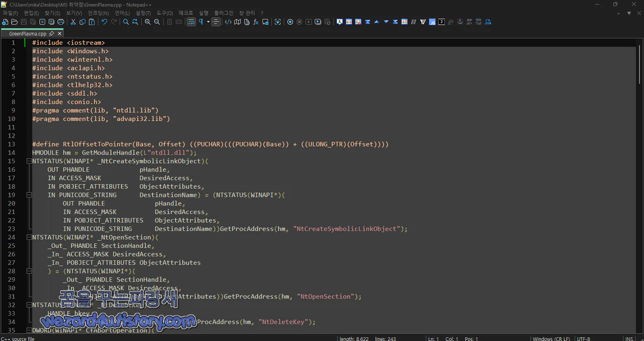This screenshot has width=644, height=341.
Task: Click the Copy toolbar icon
Action: click(x=83, y=22)
